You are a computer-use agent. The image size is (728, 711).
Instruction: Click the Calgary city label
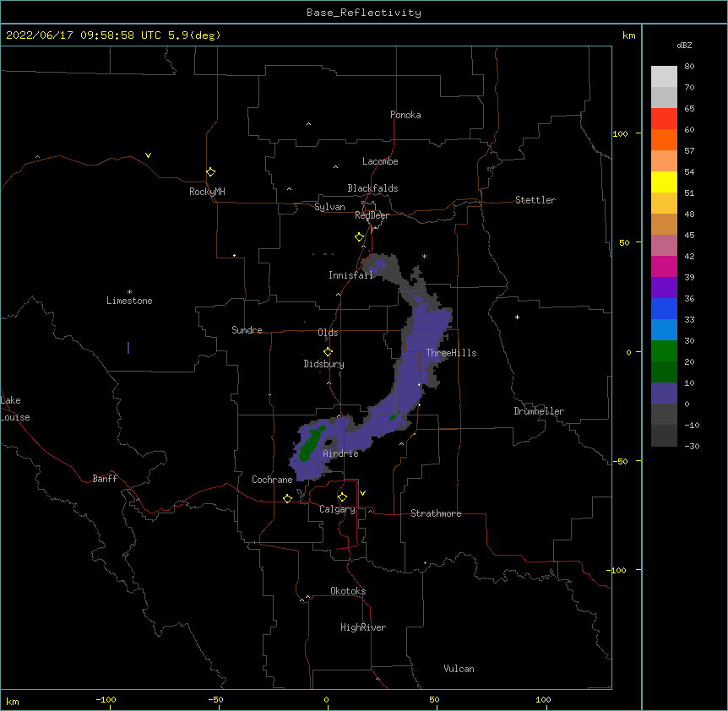tap(337, 509)
